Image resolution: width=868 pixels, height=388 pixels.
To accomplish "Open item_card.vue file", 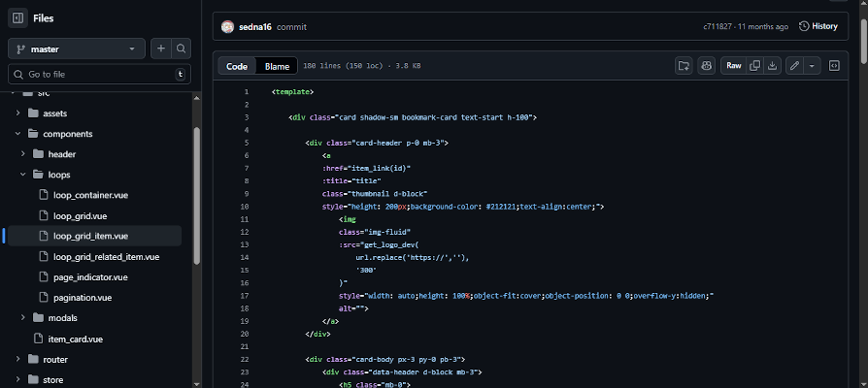I will coord(76,339).
